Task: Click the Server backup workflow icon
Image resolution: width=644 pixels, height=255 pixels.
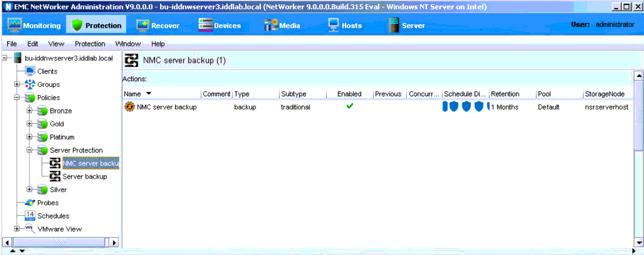Action: pyautogui.click(x=55, y=176)
